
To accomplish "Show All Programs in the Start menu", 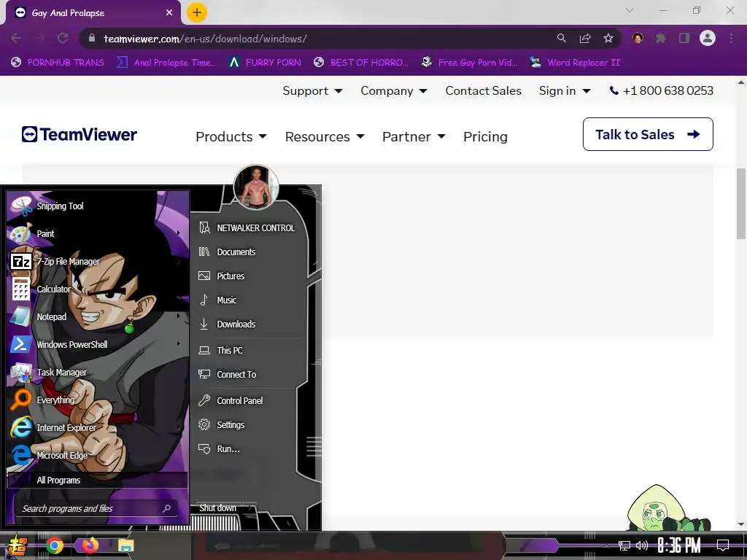I will click(x=97, y=480).
